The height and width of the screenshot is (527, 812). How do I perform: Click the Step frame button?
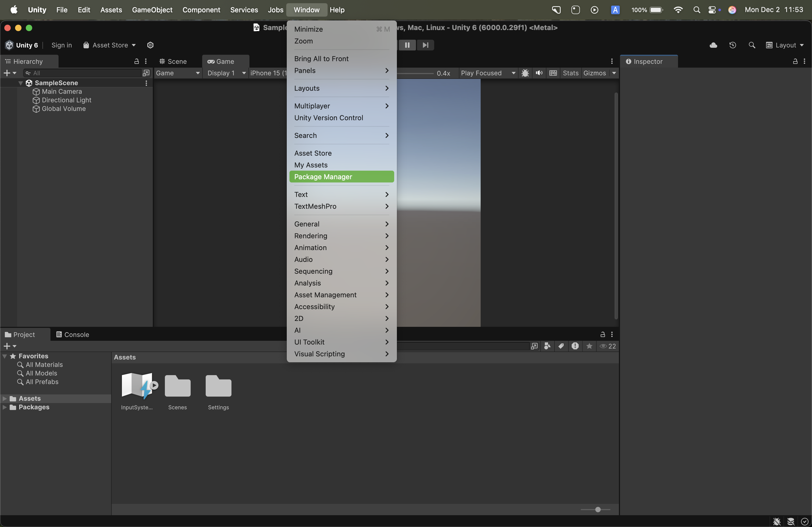425,45
